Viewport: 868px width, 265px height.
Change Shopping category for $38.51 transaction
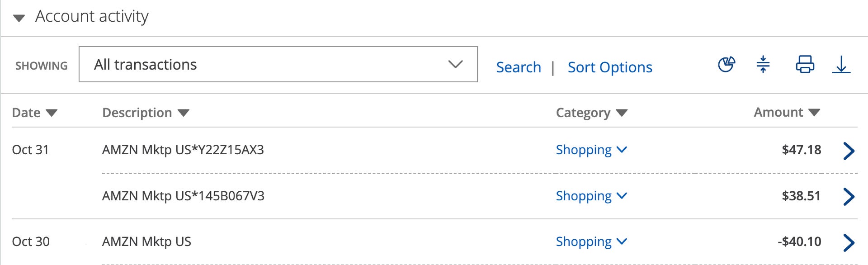point(591,196)
